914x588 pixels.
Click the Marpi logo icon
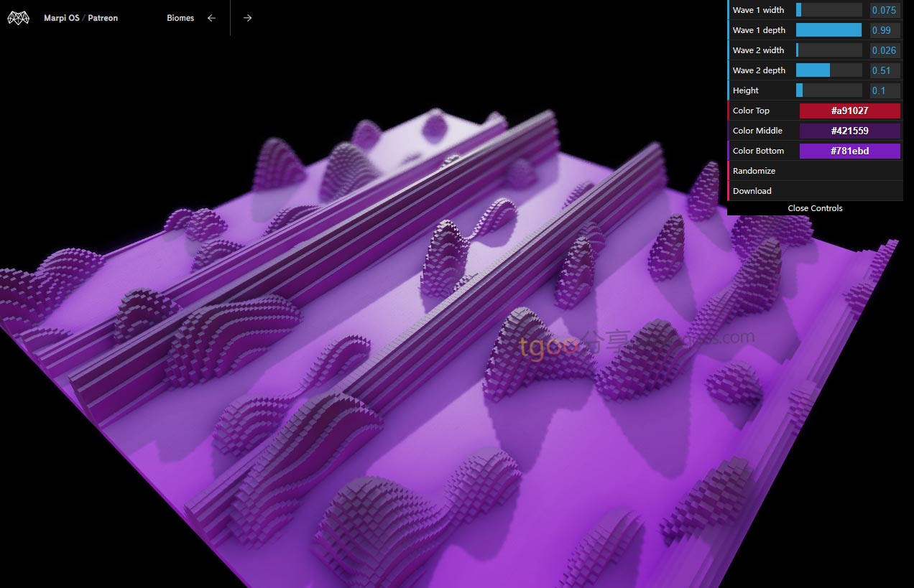point(18,18)
